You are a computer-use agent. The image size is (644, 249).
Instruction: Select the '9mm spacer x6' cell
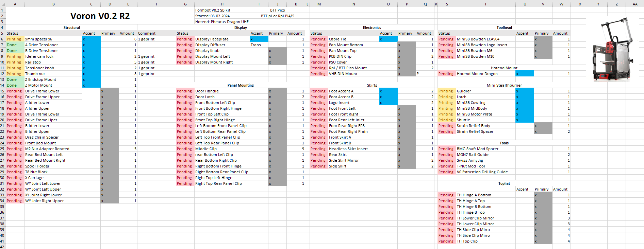[53, 39]
